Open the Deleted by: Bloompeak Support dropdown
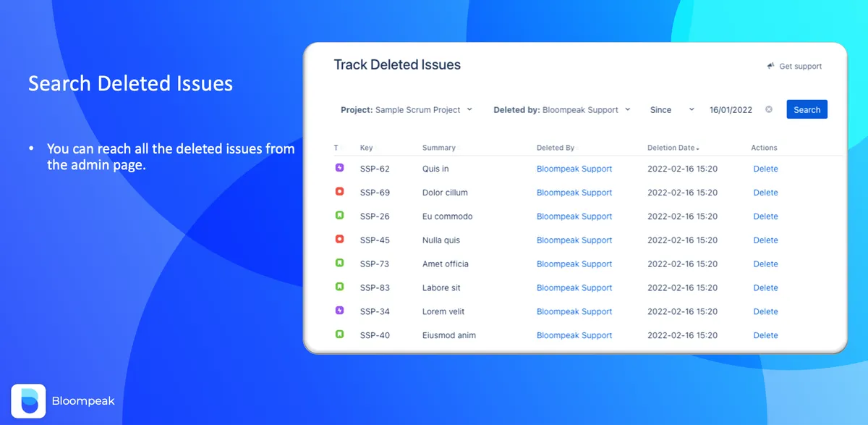The height and width of the screenshot is (425, 868). tap(562, 110)
